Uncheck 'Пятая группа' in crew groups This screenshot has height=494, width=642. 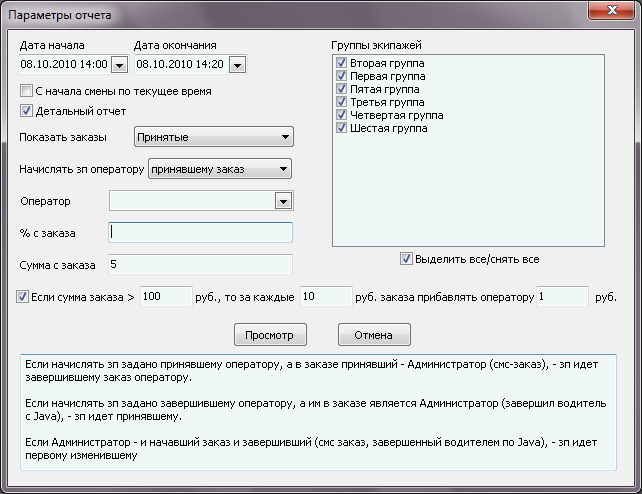pos(341,89)
